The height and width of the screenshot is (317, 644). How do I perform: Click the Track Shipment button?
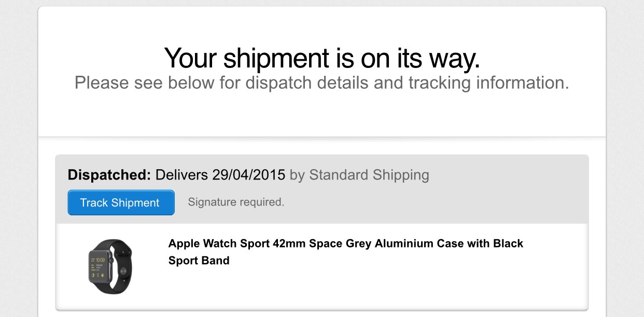click(121, 202)
